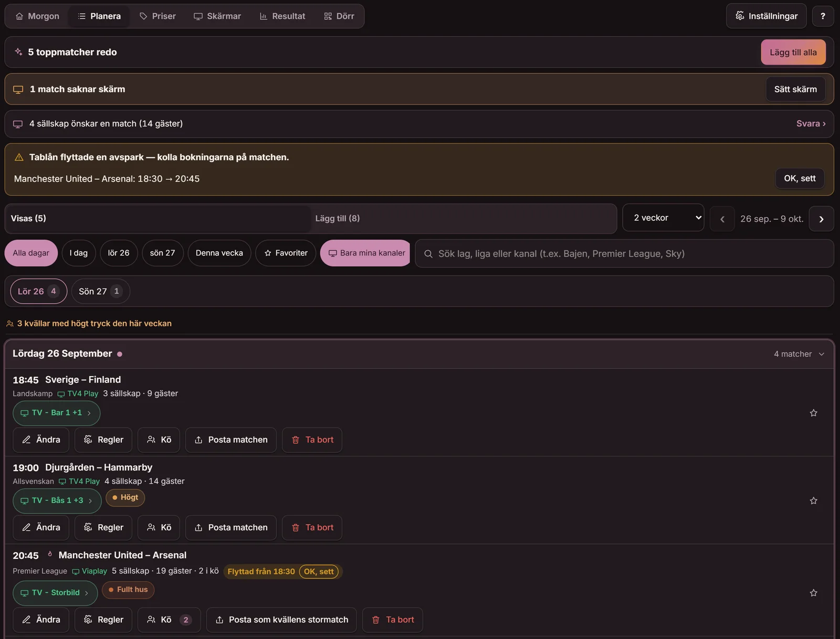Image resolution: width=840 pixels, height=639 pixels.
Task: Click Sätt skärm button
Action: pos(795,89)
